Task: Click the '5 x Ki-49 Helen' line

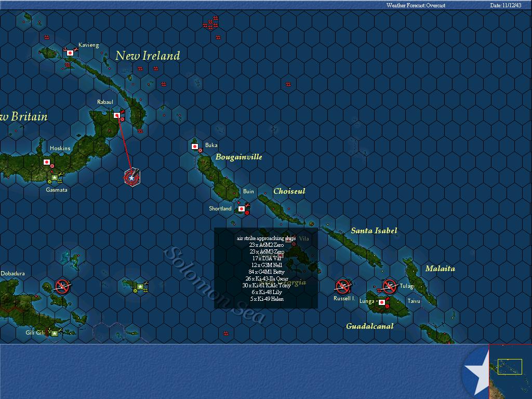Action: point(267,299)
